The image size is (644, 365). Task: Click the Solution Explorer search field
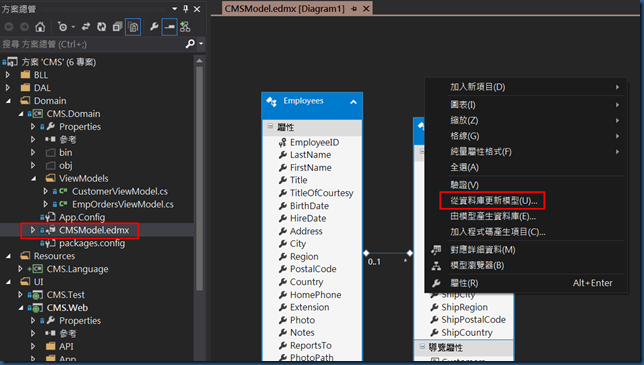(92, 44)
